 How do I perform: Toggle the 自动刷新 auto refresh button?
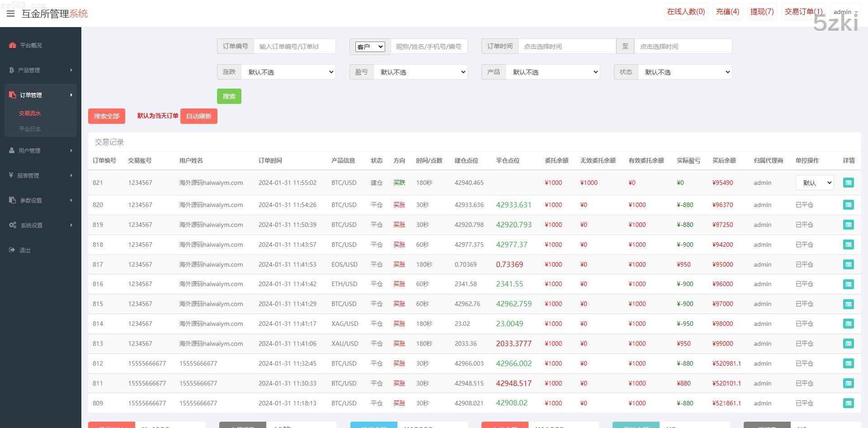(x=198, y=116)
